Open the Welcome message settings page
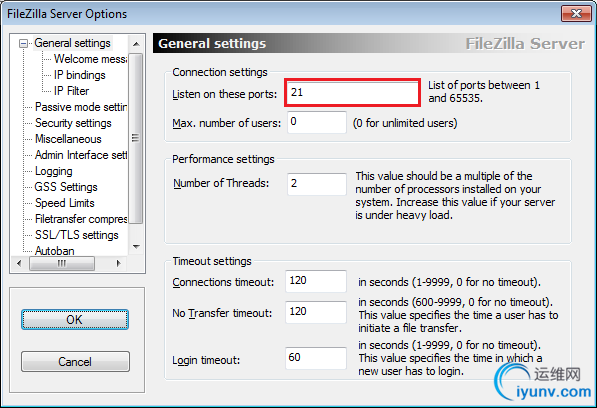Screen dimensions: 597x408 (90, 59)
